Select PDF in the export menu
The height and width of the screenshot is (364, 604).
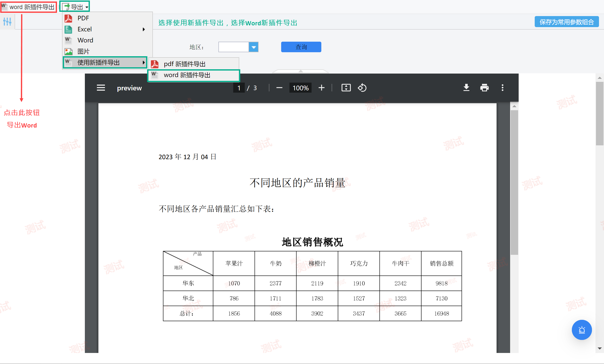tap(83, 18)
